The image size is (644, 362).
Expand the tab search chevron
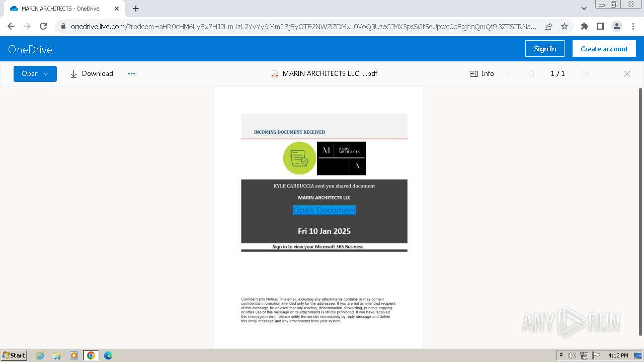tap(584, 9)
